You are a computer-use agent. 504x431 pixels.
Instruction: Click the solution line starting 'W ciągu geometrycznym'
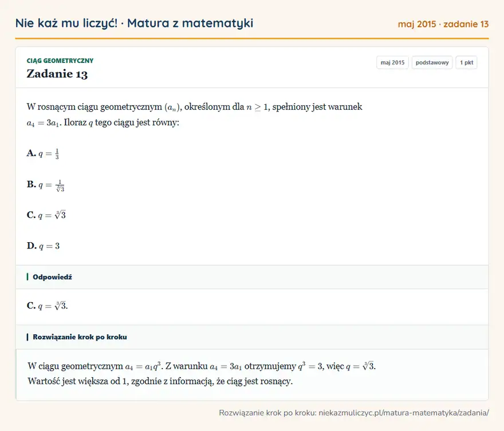pos(202,366)
